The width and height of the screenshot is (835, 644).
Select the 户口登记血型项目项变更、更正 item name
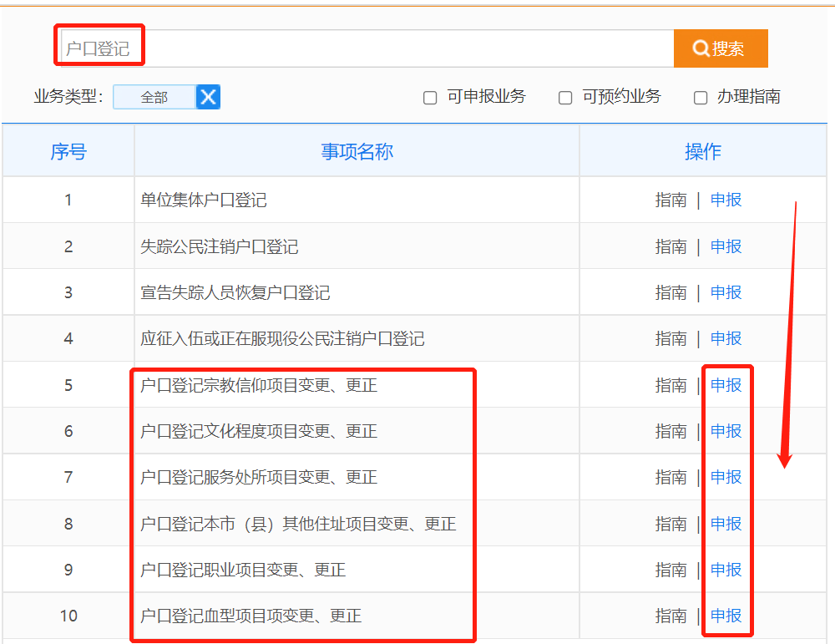pos(250,616)
